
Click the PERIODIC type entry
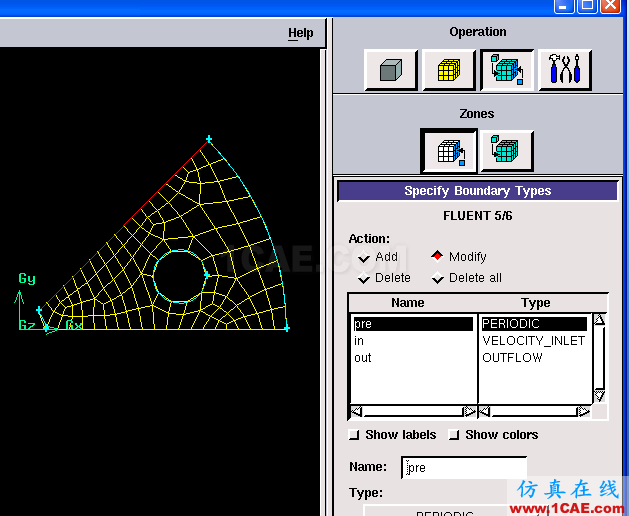[534, 324]
